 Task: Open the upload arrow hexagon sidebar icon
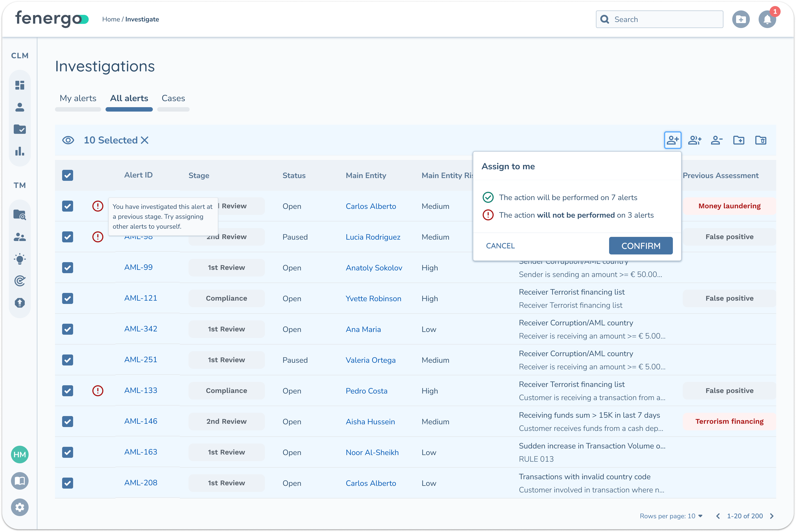tap(20, 303)
